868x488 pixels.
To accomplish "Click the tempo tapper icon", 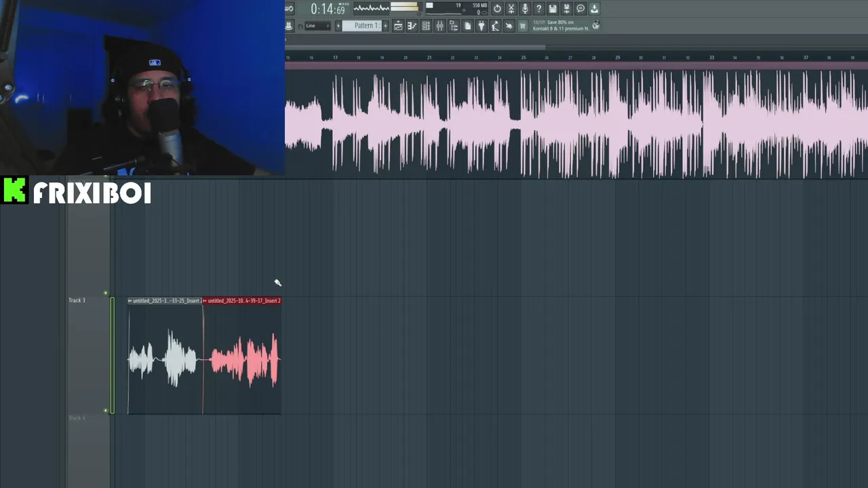I will tap(495, 26).
